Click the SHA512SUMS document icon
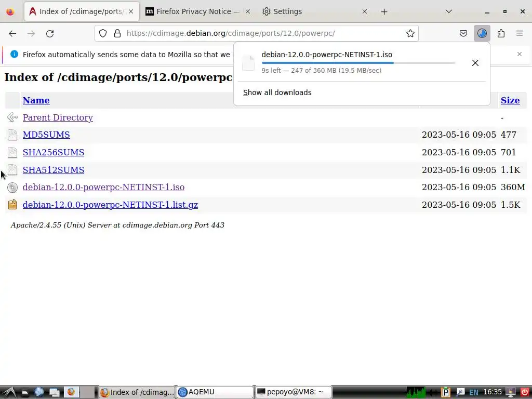Image resolution: width=532 pixels, height=399 pixels. click(12, 170)
